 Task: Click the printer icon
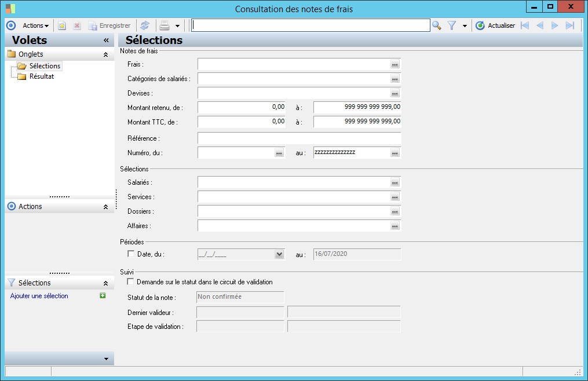tap(165, 25)
